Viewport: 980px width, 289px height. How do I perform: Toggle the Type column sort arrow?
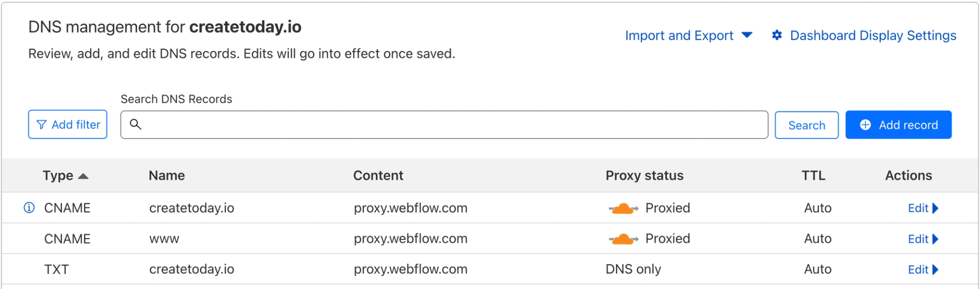coord(83,176)
